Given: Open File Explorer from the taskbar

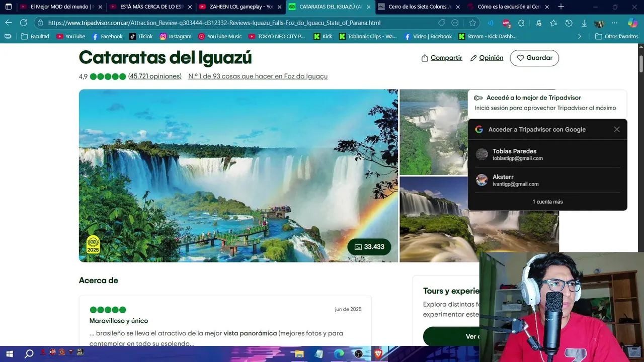Looking at the screenshot, I should 299,354.
